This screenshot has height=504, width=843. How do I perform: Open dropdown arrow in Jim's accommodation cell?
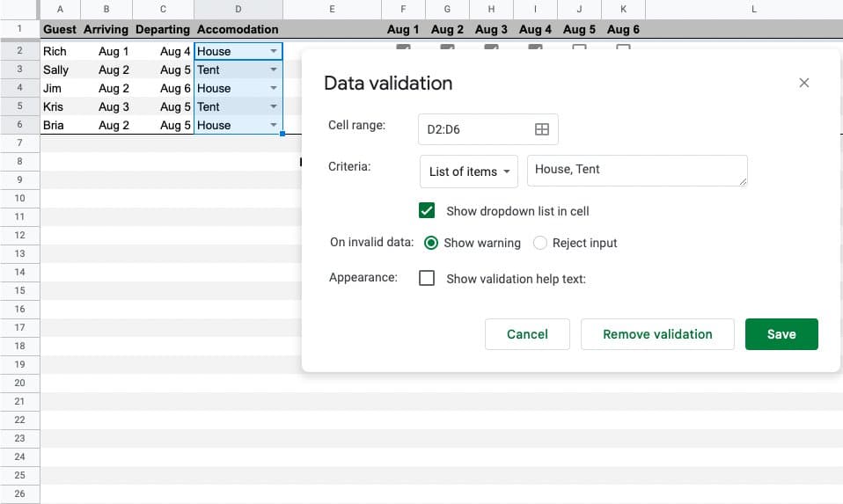tap(273, 88)
